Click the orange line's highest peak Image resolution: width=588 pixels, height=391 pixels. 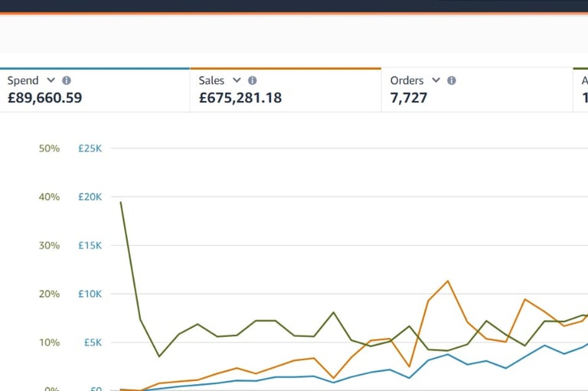(x=448, y=281)
